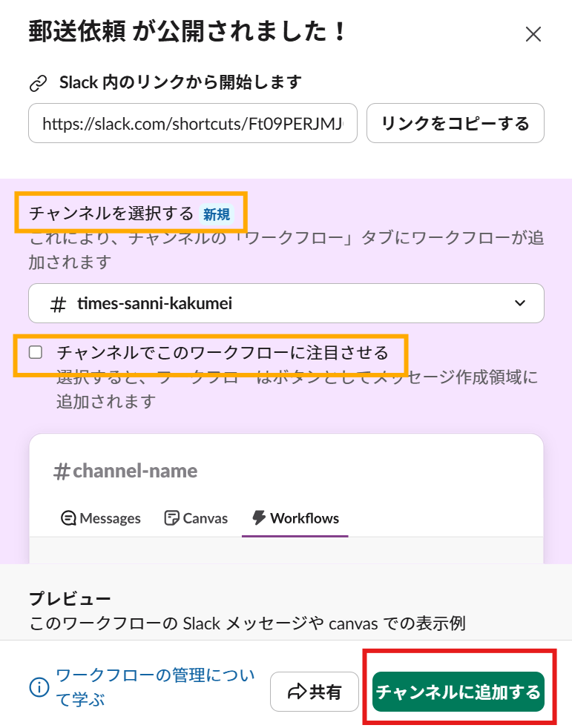
Task: Click the チャンネルでこのワークフローに注目させる label
Action: [223, 351]
